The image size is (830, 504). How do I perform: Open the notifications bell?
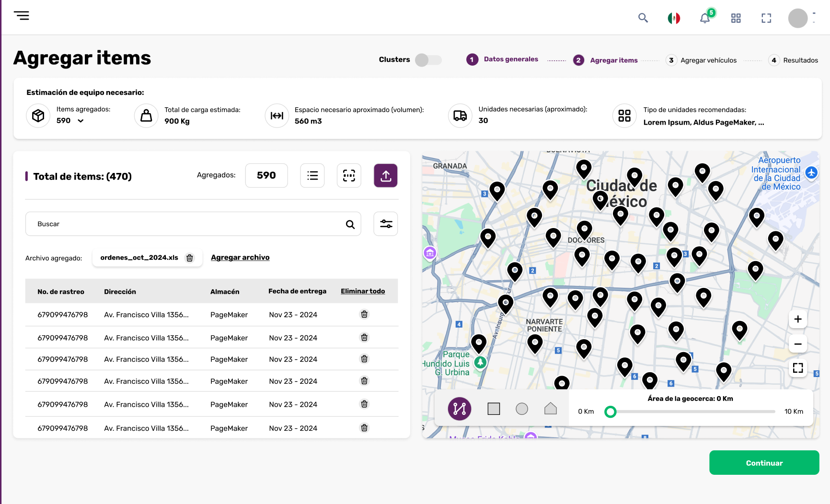pyautogui.click(x=704, y=18)
